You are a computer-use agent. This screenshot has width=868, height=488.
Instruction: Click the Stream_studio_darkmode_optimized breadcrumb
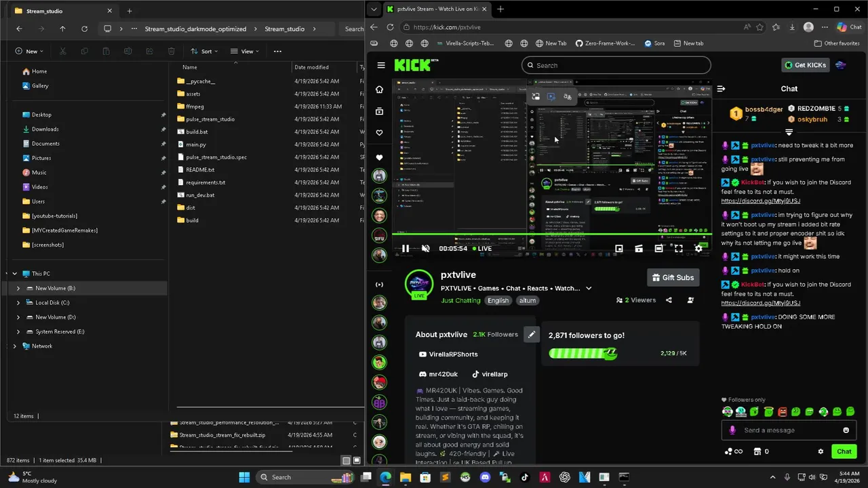195,29
